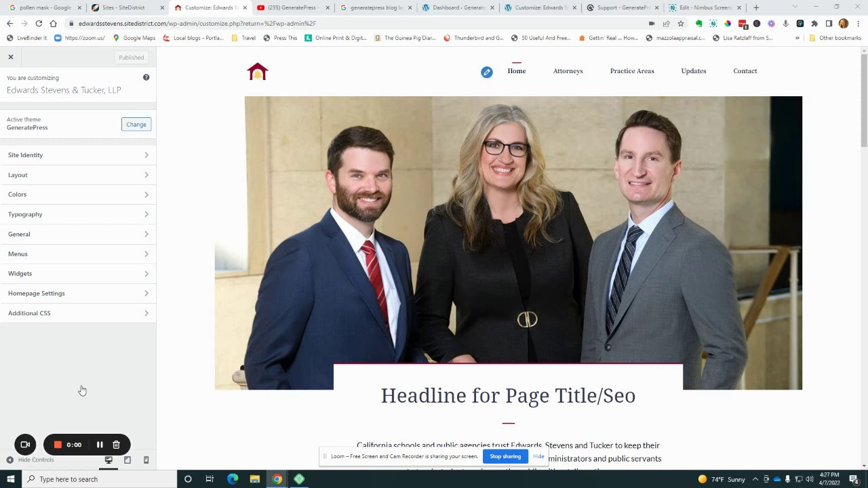This screenshot has width=868, height=488.
Task: Click Hide on the Loom sharing bar
Action: (538, 456)
